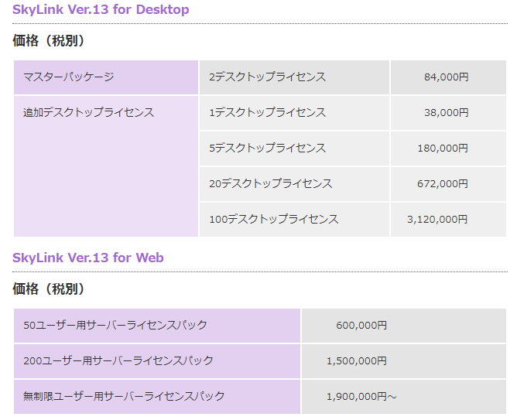
Task: Click the SkyLink Ver.13 for Web heading
Action: 88,258
